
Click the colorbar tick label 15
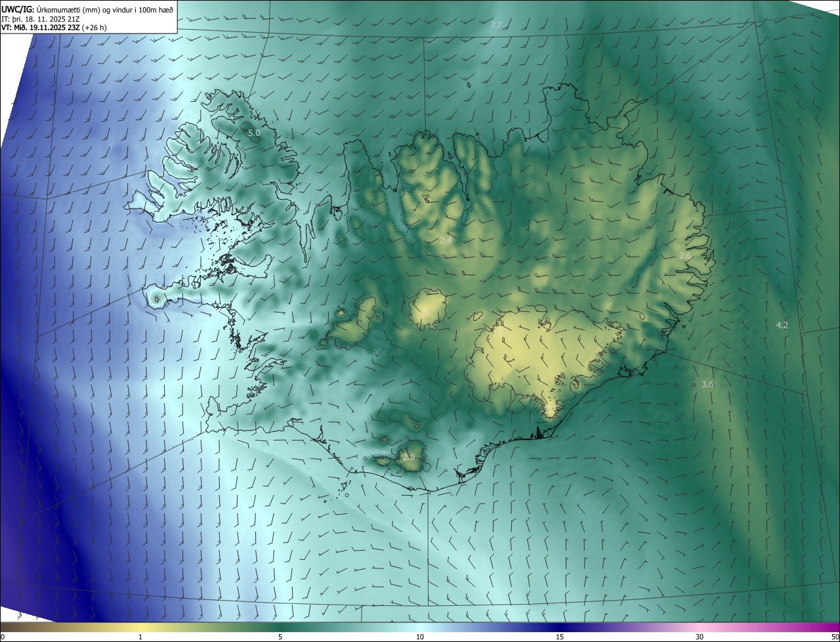pos(560,637)
